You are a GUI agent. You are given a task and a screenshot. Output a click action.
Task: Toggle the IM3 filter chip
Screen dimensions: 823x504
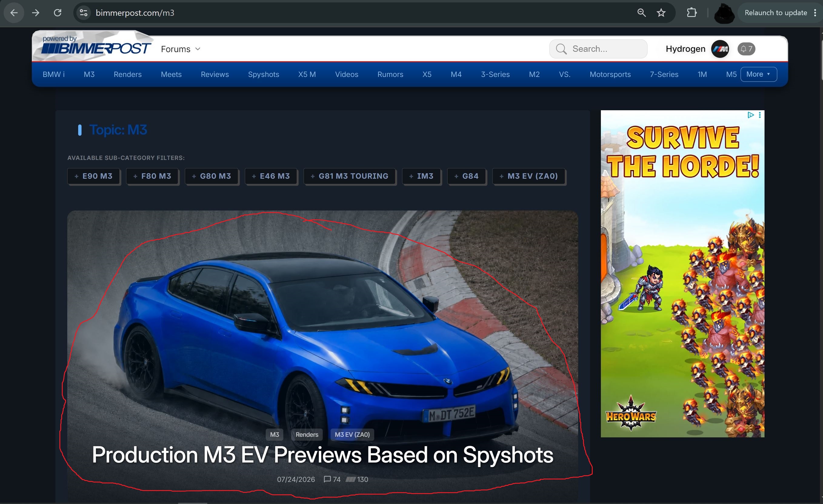(421, 176)
